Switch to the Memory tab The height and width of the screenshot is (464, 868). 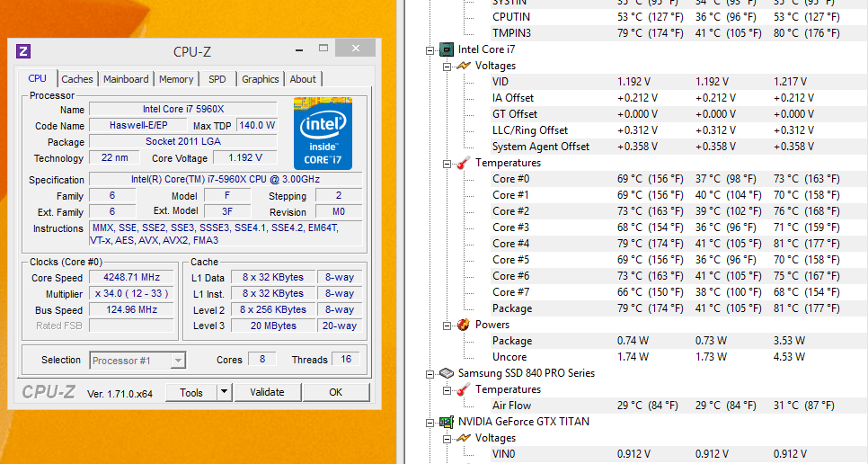point(176,79)
